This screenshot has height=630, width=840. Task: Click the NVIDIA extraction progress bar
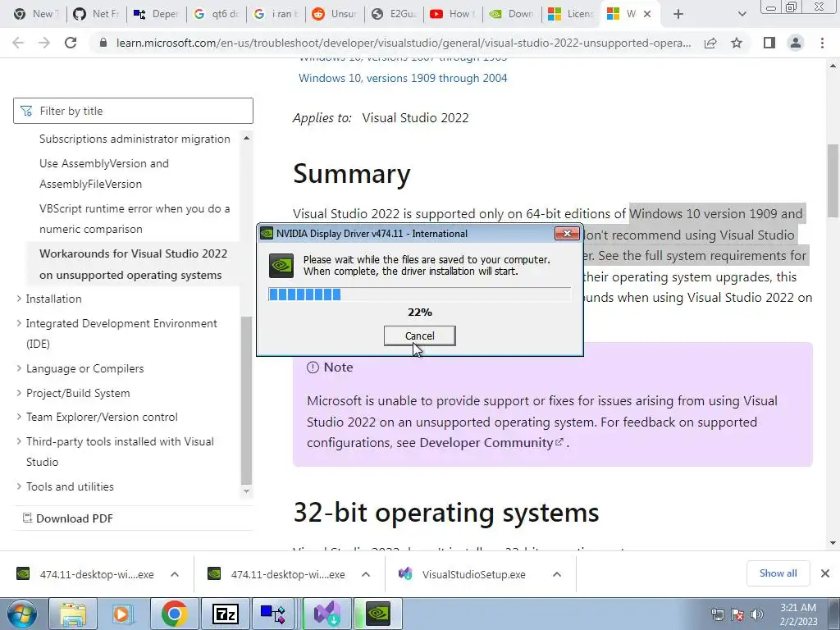coord(419,294)
